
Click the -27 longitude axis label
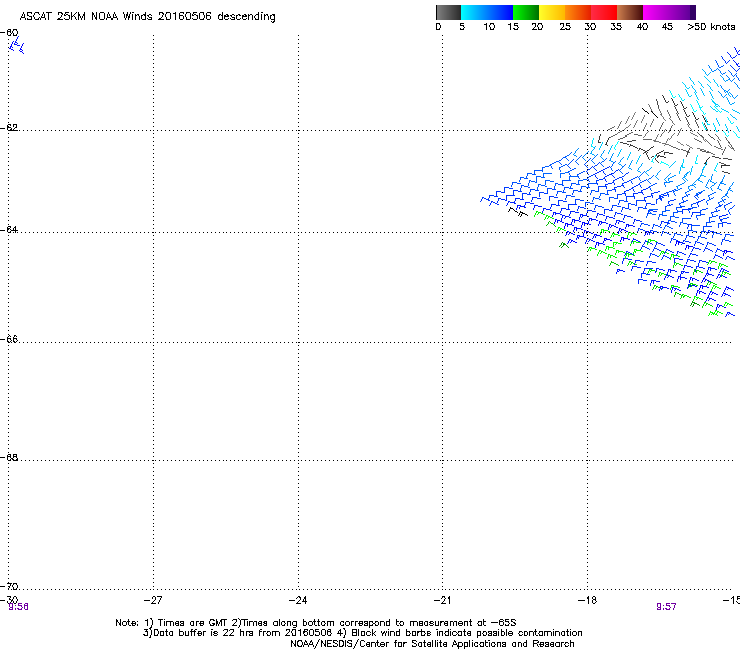(x=153, y=600)
